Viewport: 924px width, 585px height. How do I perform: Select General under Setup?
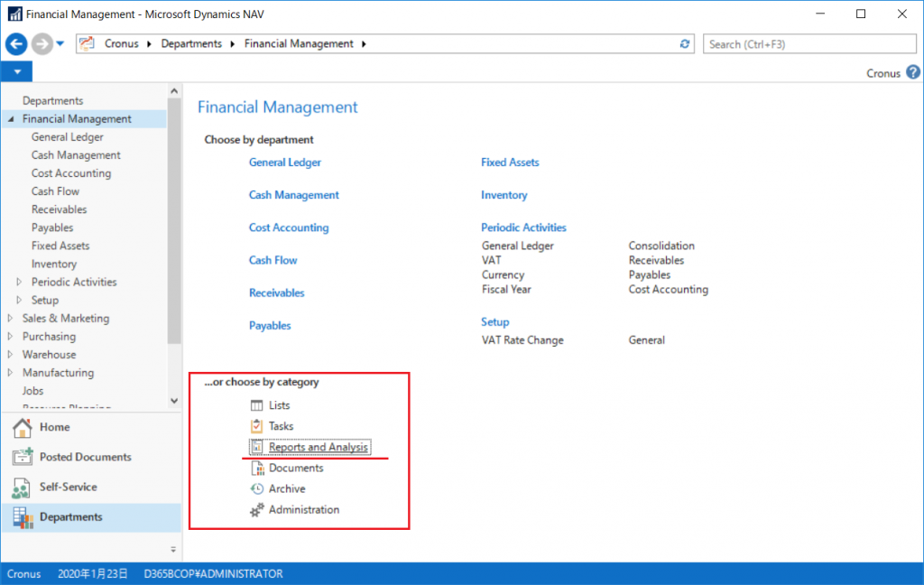point(646,340)
